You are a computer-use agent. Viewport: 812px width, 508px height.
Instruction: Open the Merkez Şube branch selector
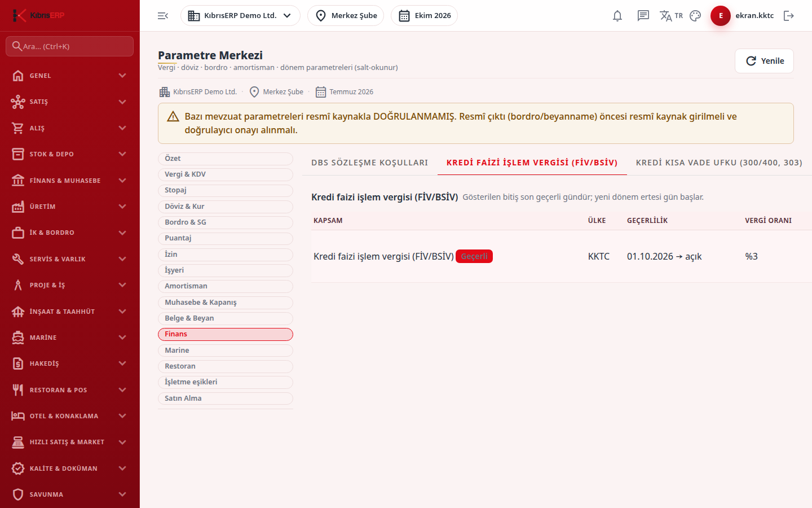click(x=346, y=16)
